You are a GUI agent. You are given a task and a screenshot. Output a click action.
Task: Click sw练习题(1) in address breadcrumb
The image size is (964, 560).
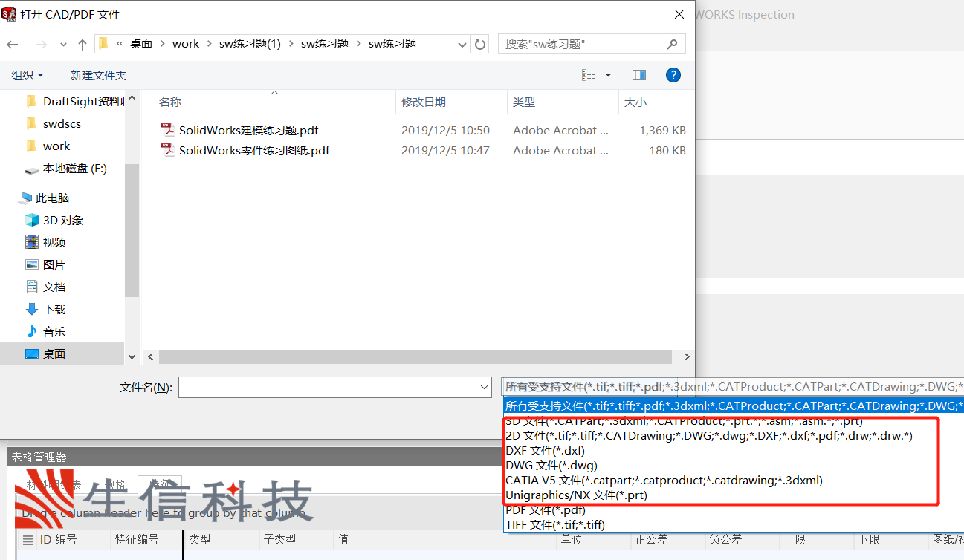pyautogui.click(x=250, y=44)
